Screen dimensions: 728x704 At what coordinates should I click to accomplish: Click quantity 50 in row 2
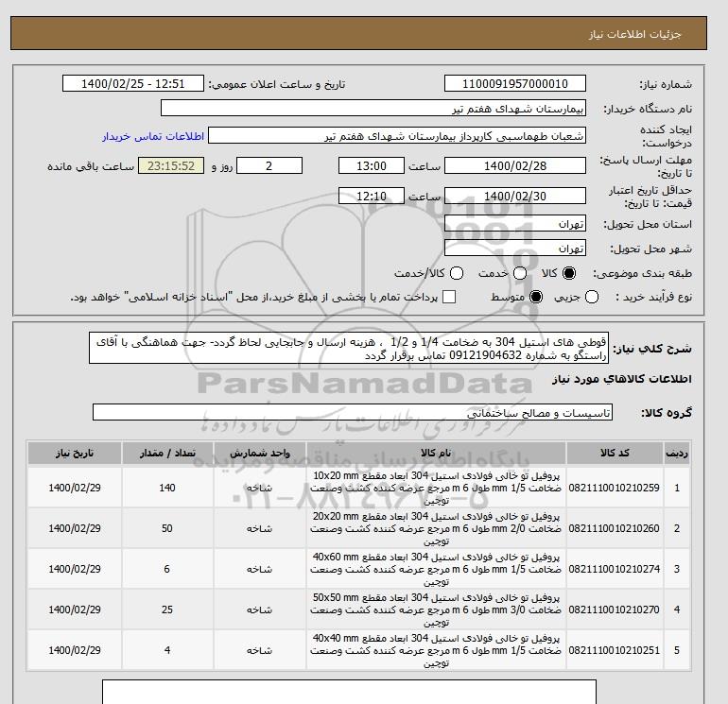pos(167,528)
